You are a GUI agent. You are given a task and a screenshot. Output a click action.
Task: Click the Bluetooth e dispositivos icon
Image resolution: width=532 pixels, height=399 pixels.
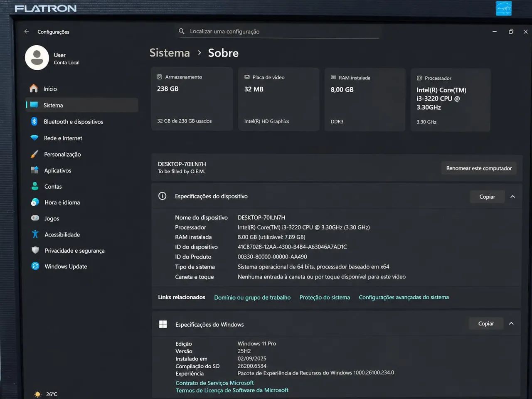[34, 121]
